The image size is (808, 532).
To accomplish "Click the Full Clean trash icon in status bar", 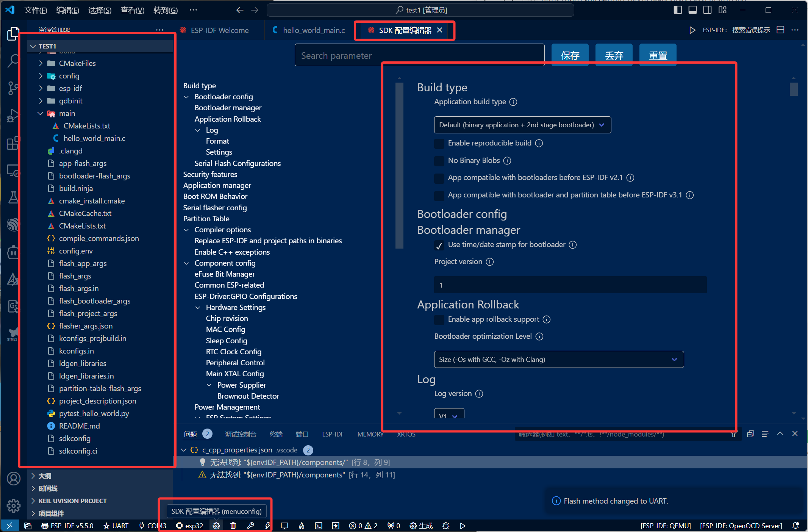I will pyautogui.click(x=233, y=526).
